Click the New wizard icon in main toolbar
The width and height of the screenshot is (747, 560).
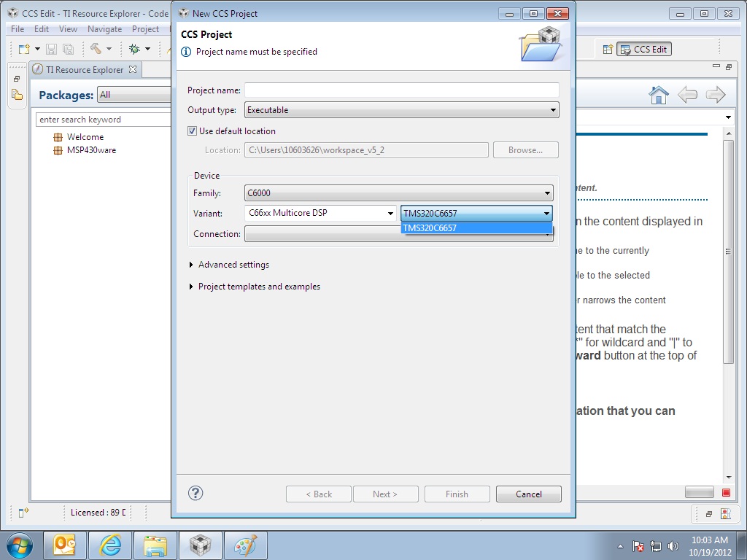(23, 49)
